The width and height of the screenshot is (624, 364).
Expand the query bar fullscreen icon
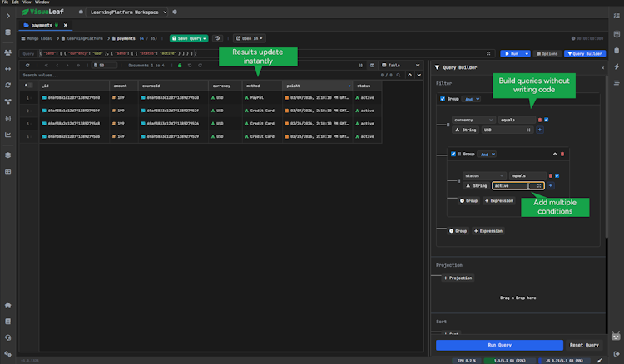[x=488, y=53]
